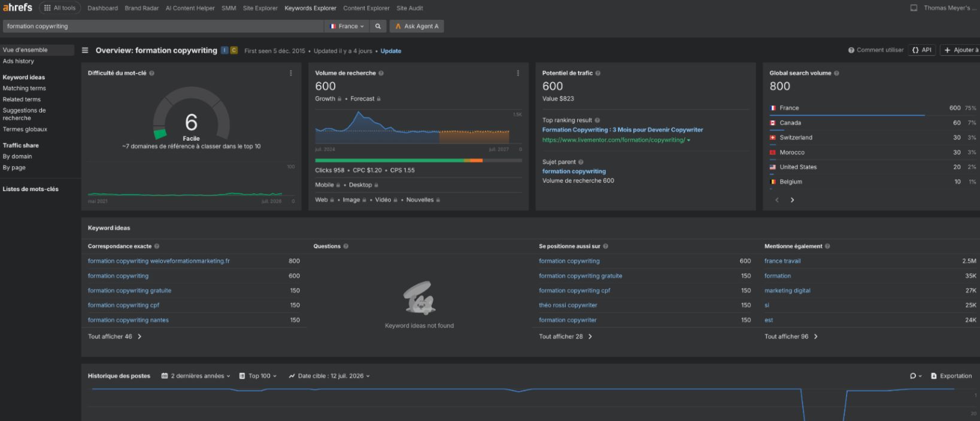Open three-dot menu on Difficulté du mot-clé card
Screen dimensions: 980x421
pos(291,73)
